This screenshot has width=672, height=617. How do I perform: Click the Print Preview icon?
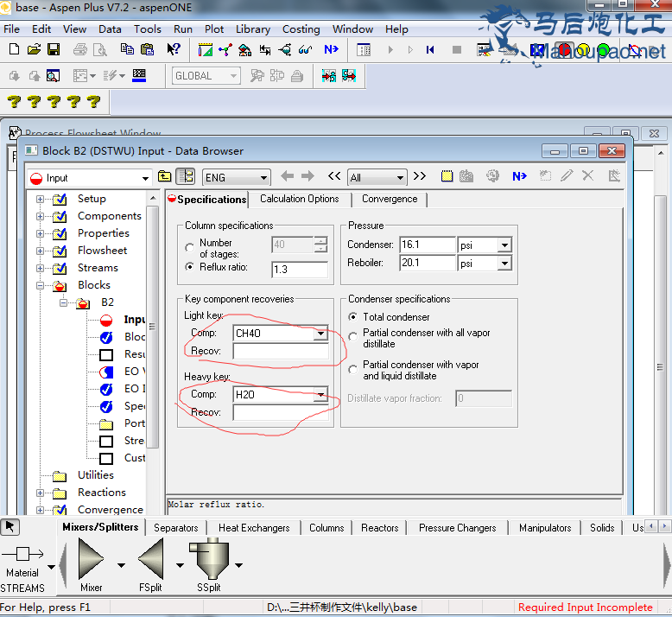tap(100, 50)
